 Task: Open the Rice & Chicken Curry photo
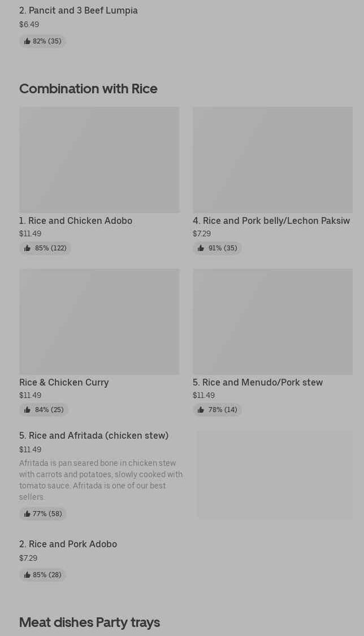pyautogui.click(x=99, y=321)
